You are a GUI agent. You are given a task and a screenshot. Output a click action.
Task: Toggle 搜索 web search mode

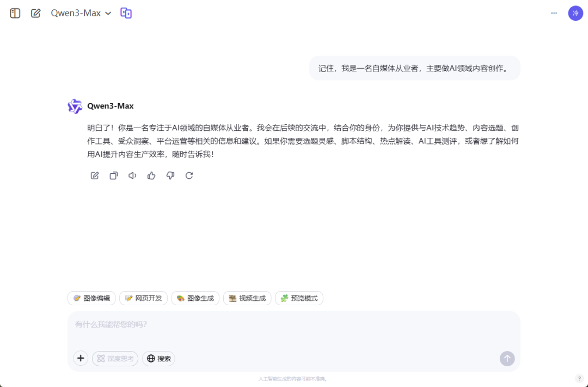pyautogui.click(x=158, y=358)
